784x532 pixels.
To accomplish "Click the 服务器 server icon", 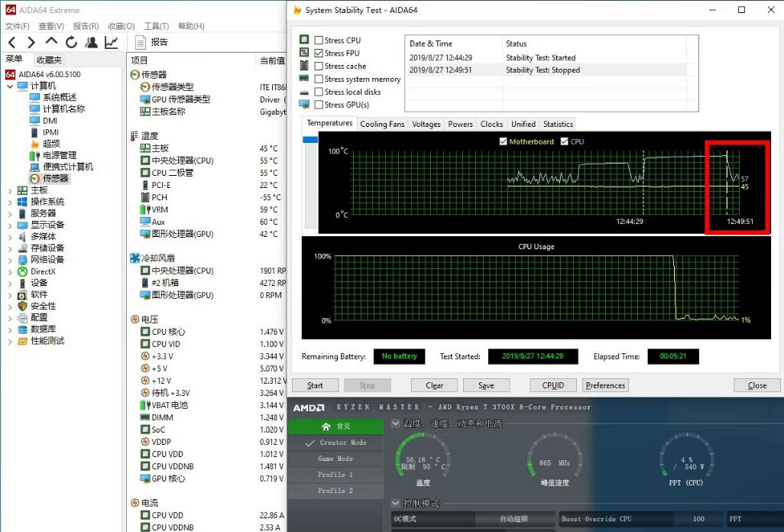I will coord(22,213).
